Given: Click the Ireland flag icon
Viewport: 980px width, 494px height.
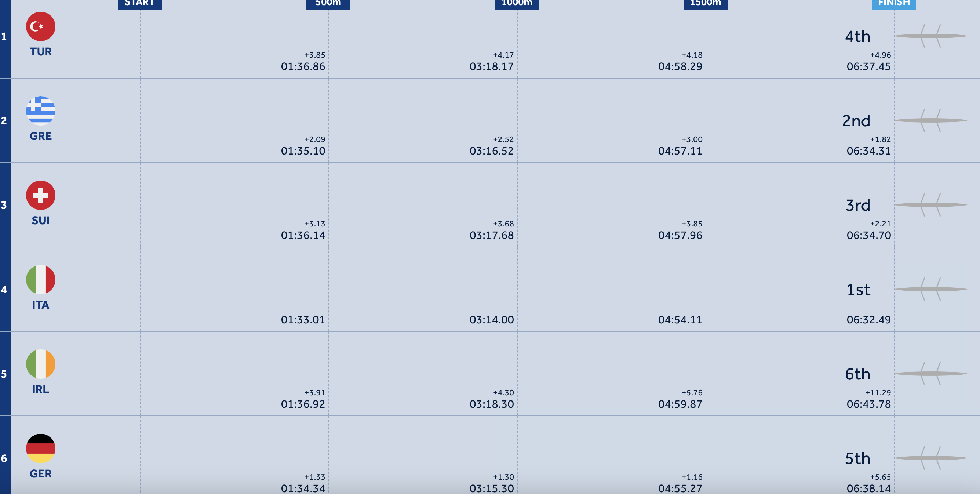Looking at the screenshot, I should point(41,364).
